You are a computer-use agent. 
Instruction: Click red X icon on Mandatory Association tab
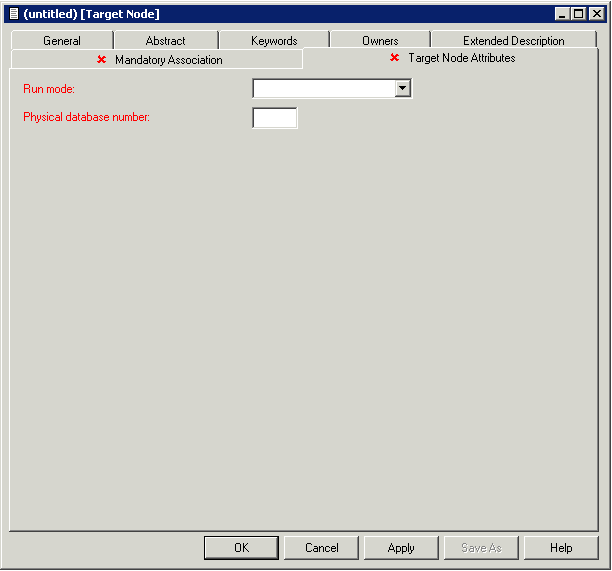coord(101,60)
